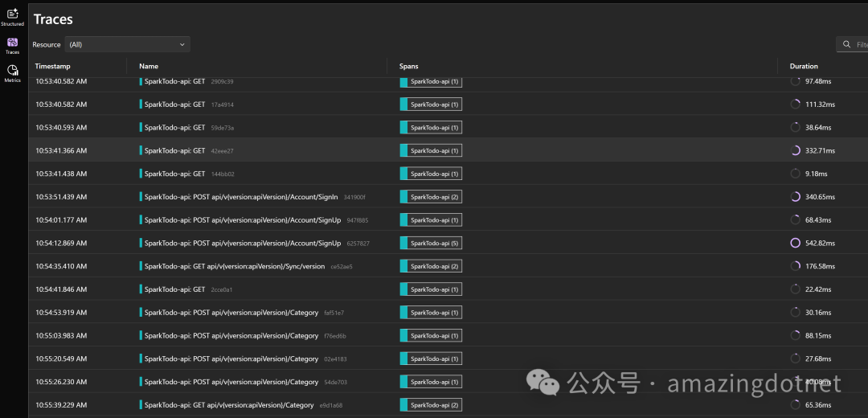The height and width of the screenshot is (418, 868).
Task: Open the GET Category trace e9d1a68
Action: pos(241,405)
